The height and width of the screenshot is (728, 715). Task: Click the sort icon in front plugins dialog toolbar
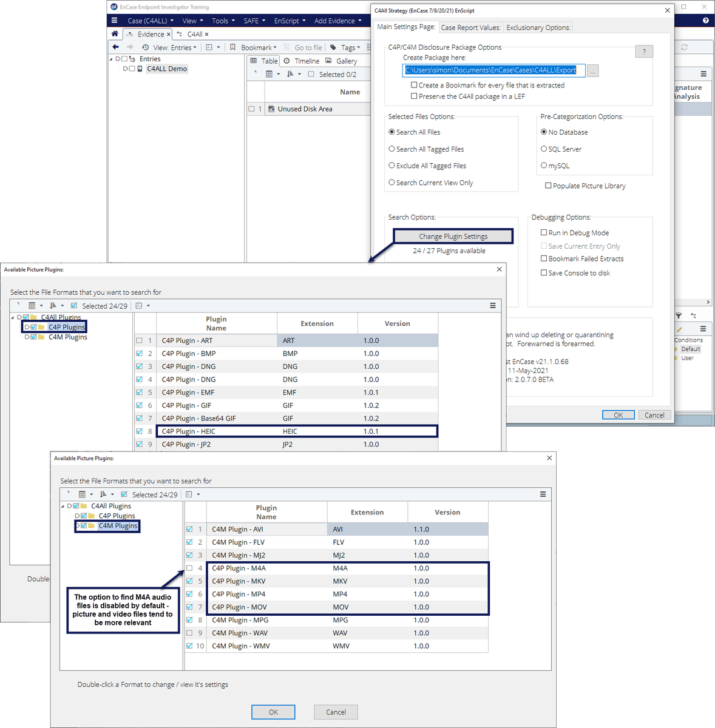(103, 494)
